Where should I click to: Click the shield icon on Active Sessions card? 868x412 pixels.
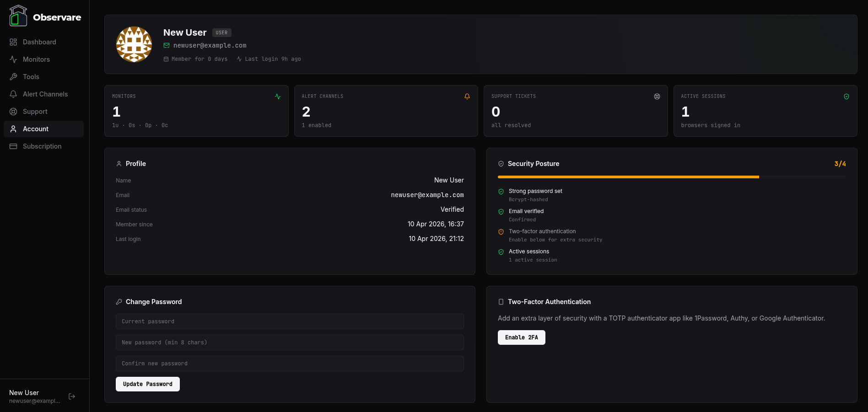click(x=846, y=96)
